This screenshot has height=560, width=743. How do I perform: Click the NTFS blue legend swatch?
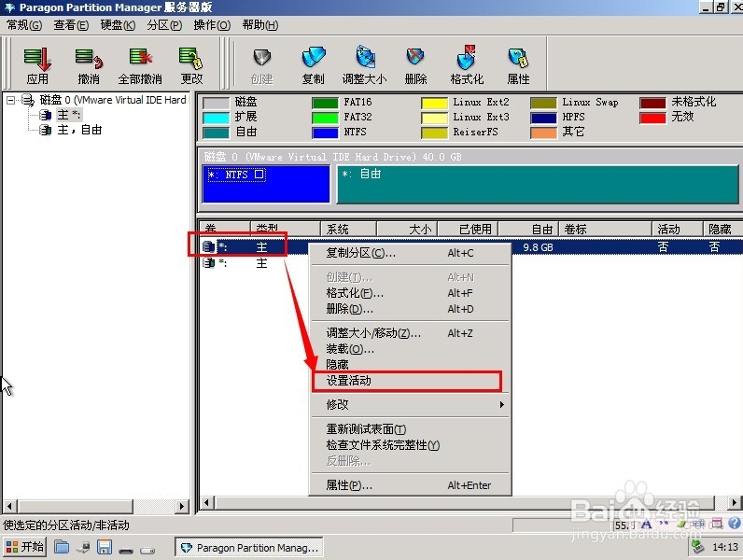pyautogui.click(x=325, y=133)
